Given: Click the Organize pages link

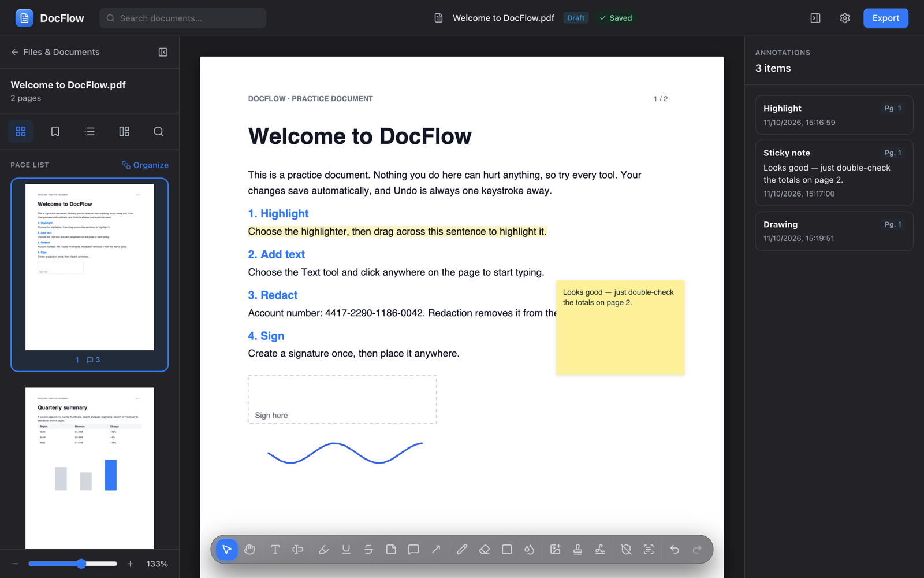Looking at the screenshot, I should 145,165.
